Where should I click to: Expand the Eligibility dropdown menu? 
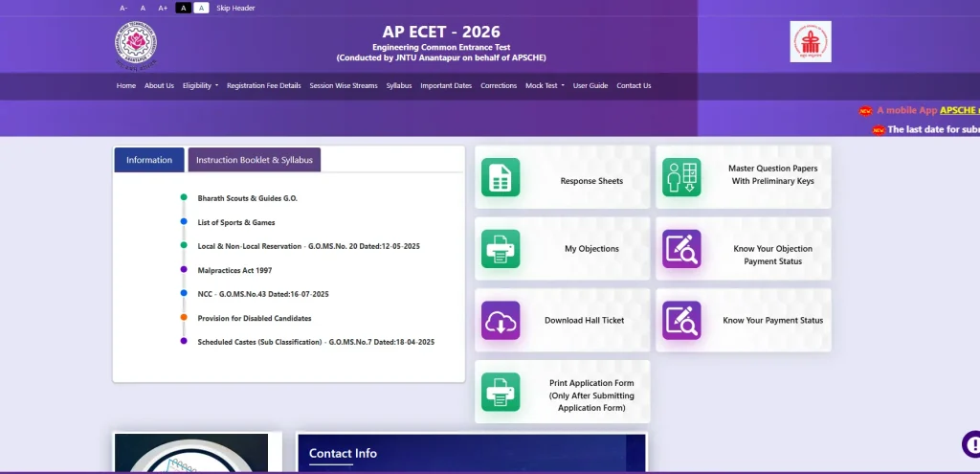[x=200, y=85]
